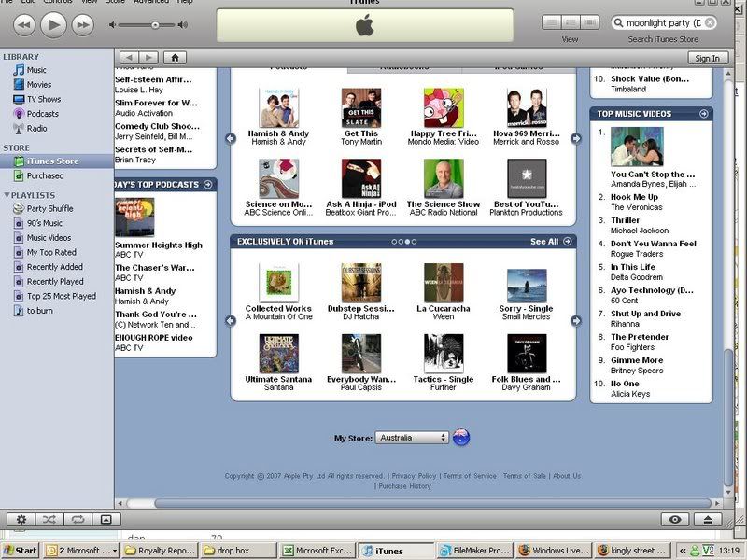
Task: Click the Windows Start button
Action: click(21, 551)
